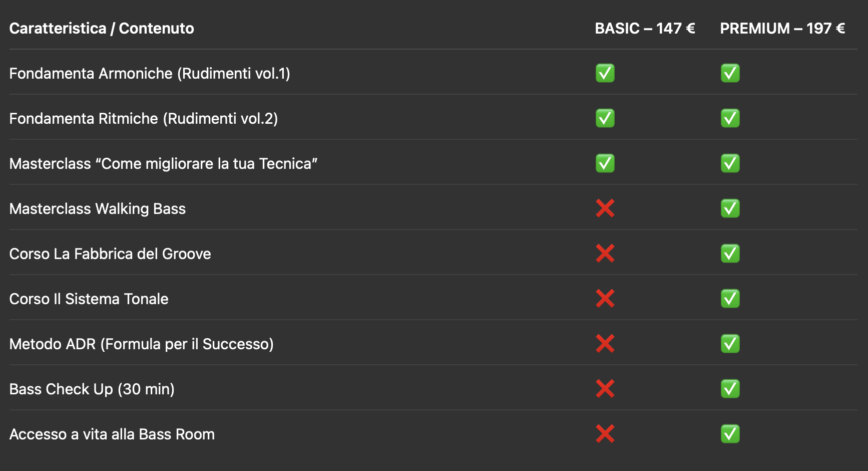Click PREMIUM checkmark for Fondamenta Armoniche row
868x471 pixels.
point(730,73)
